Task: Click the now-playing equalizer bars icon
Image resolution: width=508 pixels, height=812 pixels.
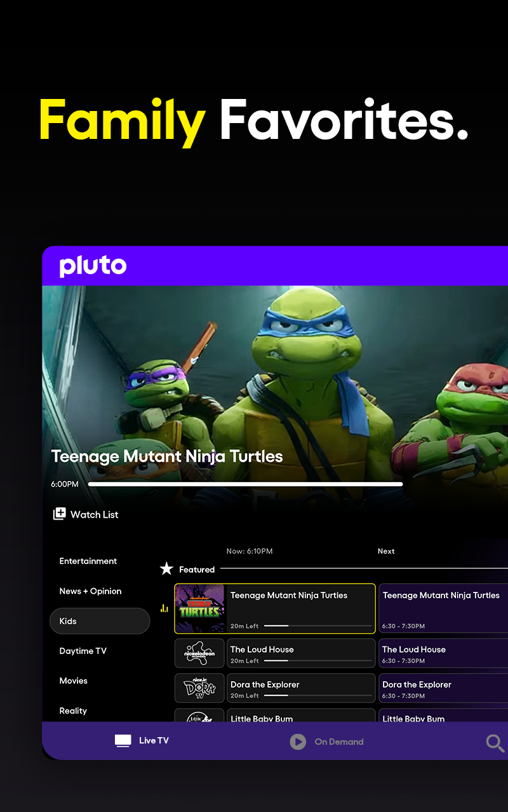Action: click(164, 608)
